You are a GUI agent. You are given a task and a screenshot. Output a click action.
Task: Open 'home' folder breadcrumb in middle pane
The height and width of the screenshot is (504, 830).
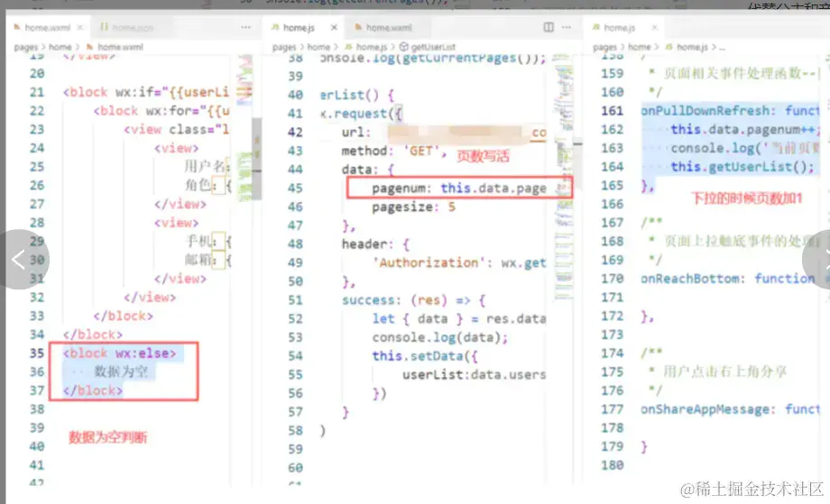(x=318, y=47)
